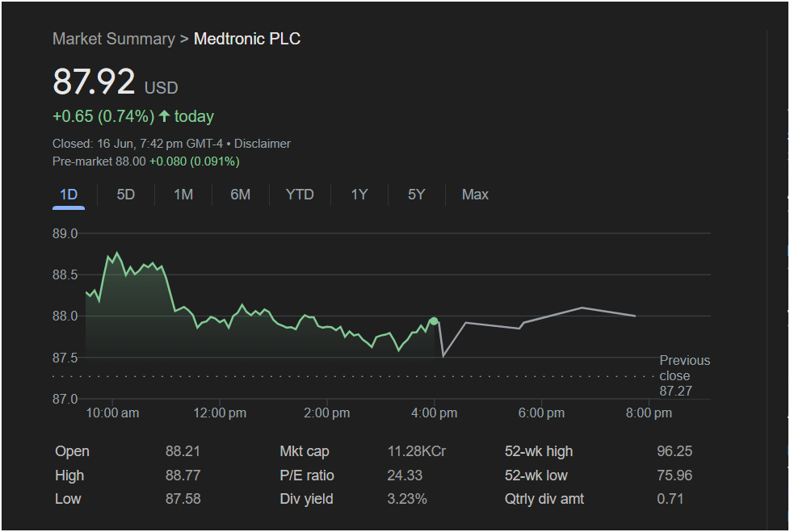The width and height of the screenshot is (790, 532).
Task: Click the 89.0 y-axis label
Action: [x=65, y=234]
